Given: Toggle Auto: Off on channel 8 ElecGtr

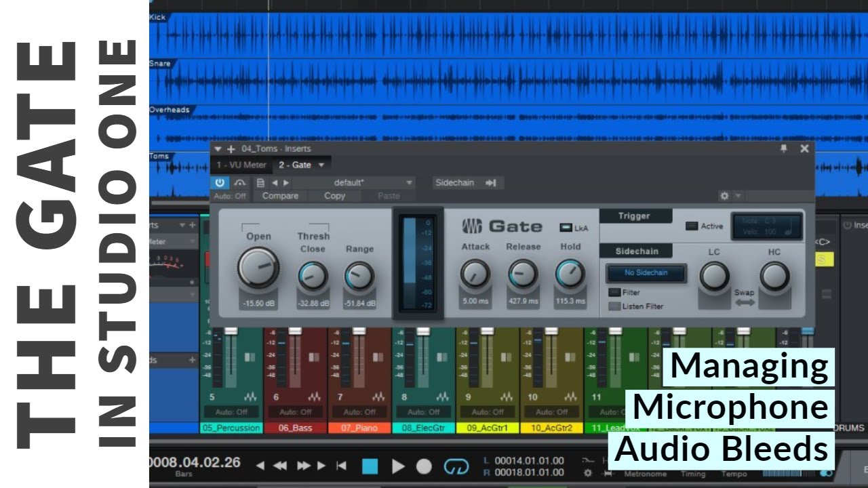Looking at the screenshot, I should pos(423,411).
